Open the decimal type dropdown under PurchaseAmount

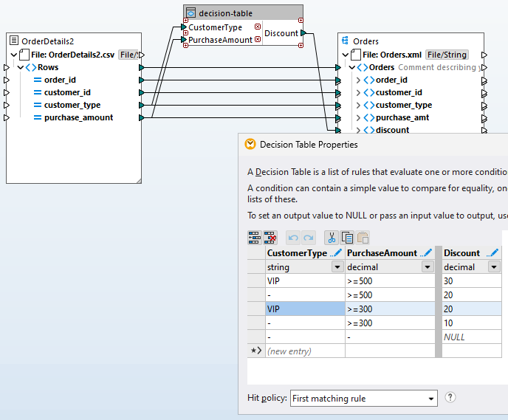pos(428,267)
